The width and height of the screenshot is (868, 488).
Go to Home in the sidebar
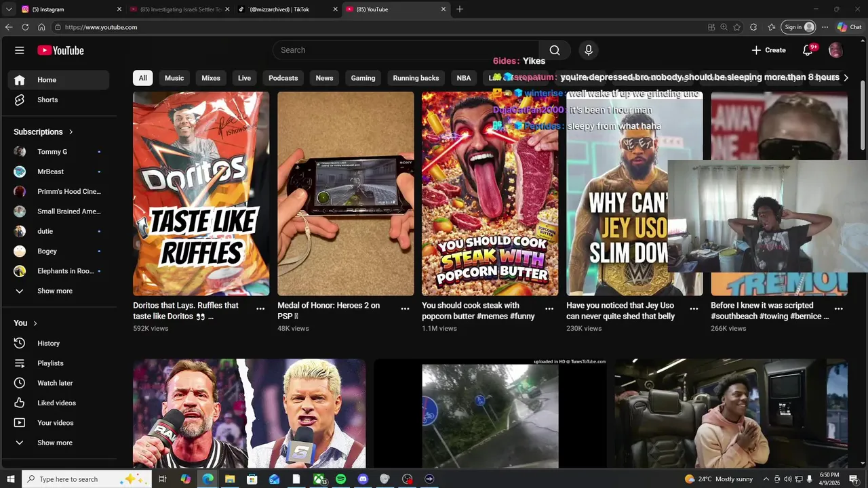pyautogui.click(x=58, y=80)
